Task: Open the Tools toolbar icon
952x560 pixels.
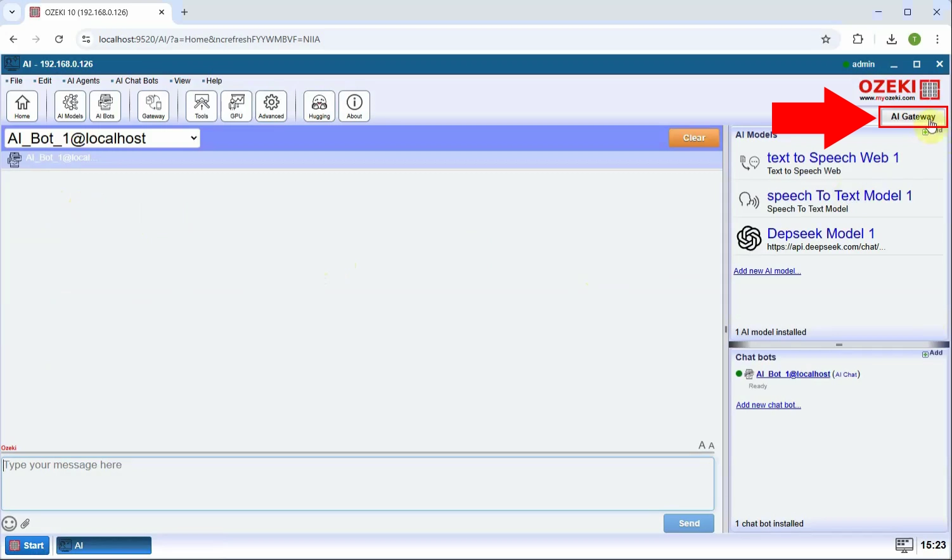Action: (x=202, y=106)
